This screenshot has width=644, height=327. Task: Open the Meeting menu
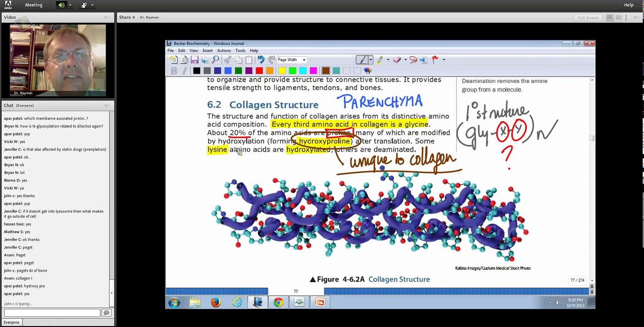click(34, 5)
